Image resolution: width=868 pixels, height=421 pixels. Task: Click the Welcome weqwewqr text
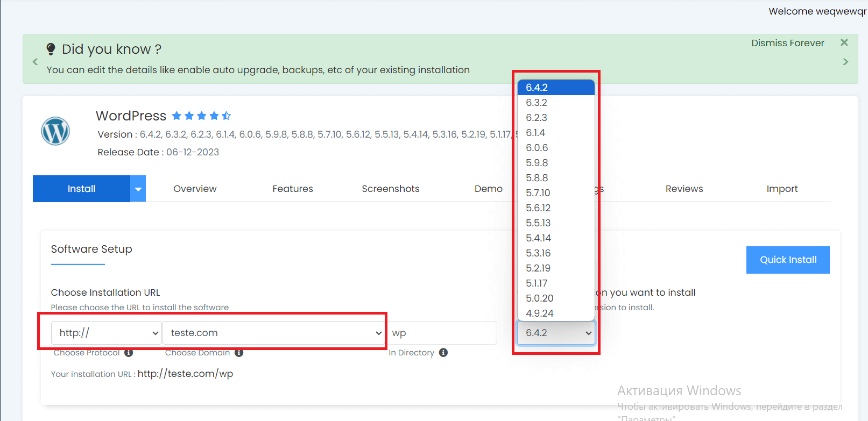point(817,11)
